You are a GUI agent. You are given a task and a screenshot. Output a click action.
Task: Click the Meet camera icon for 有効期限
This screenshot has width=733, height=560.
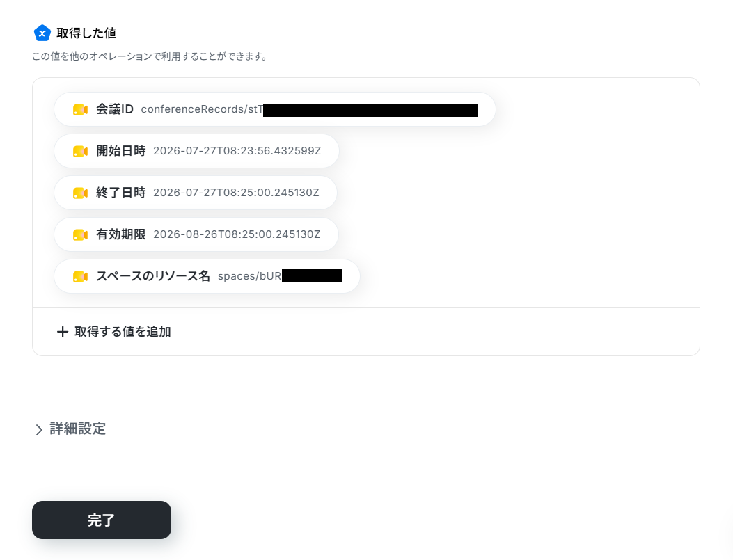pyautogui.click(x=81, y=235)
